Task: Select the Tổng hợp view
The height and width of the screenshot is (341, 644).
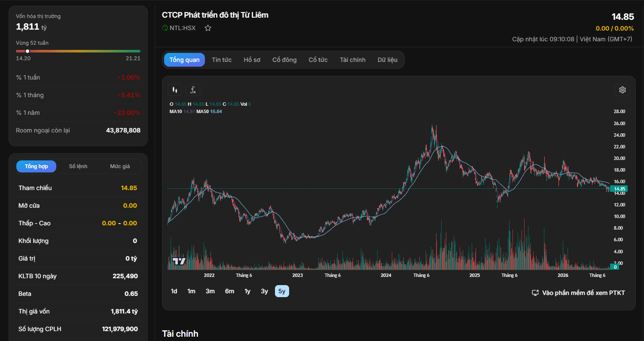Action: 37,166
